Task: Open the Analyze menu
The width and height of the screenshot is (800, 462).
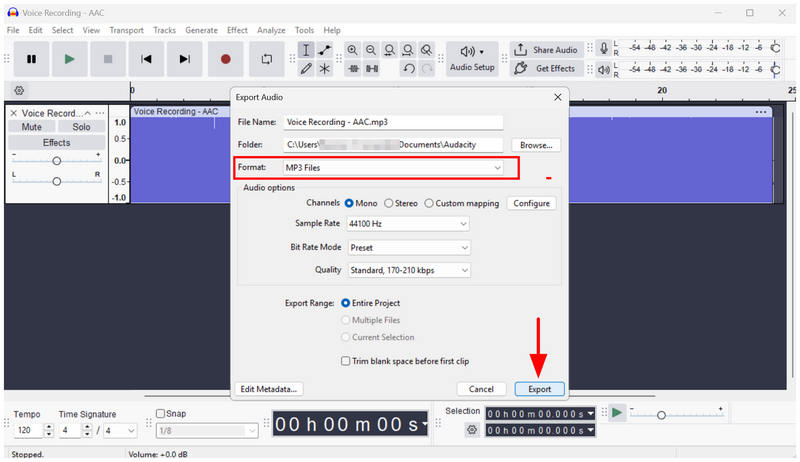Action: [x=271, y=30]
